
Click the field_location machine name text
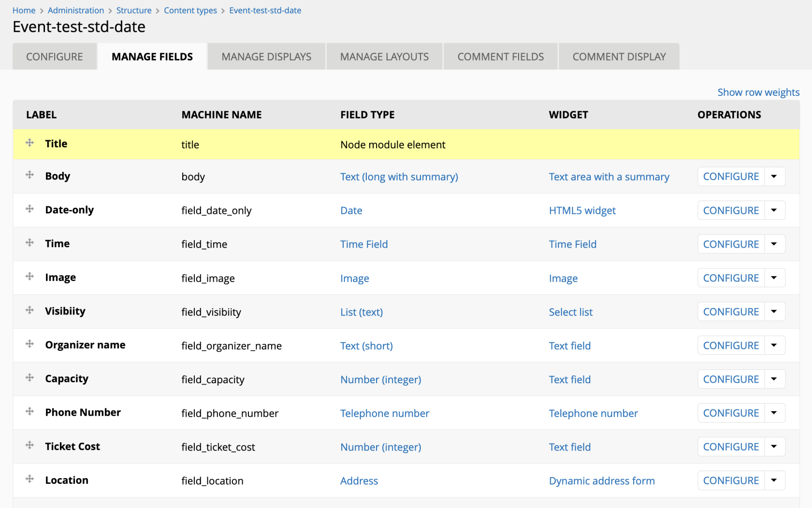(212, 481)
